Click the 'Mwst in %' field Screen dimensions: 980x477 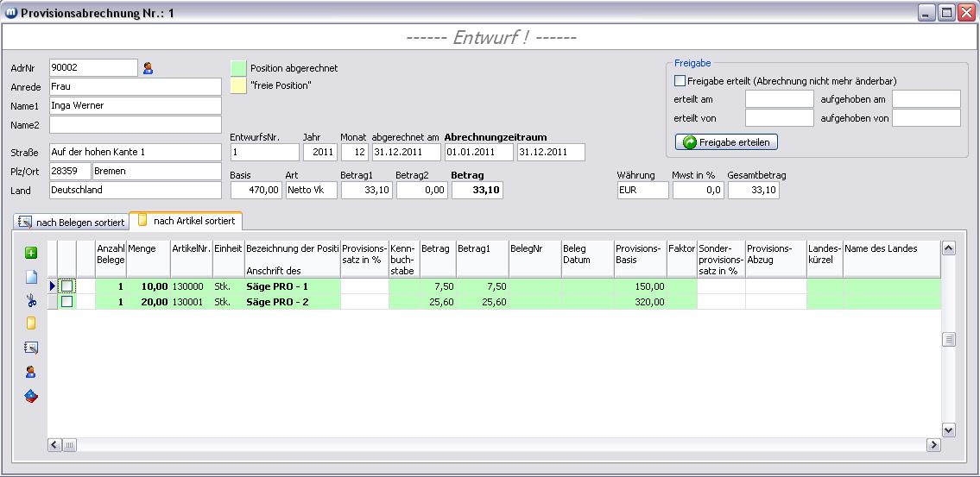(698, 191)
